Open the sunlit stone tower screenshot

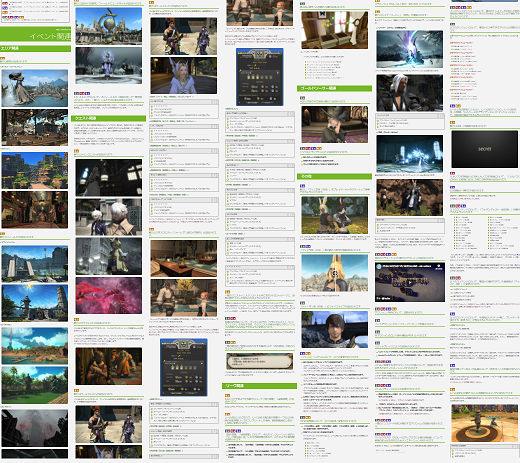point(35,303)
